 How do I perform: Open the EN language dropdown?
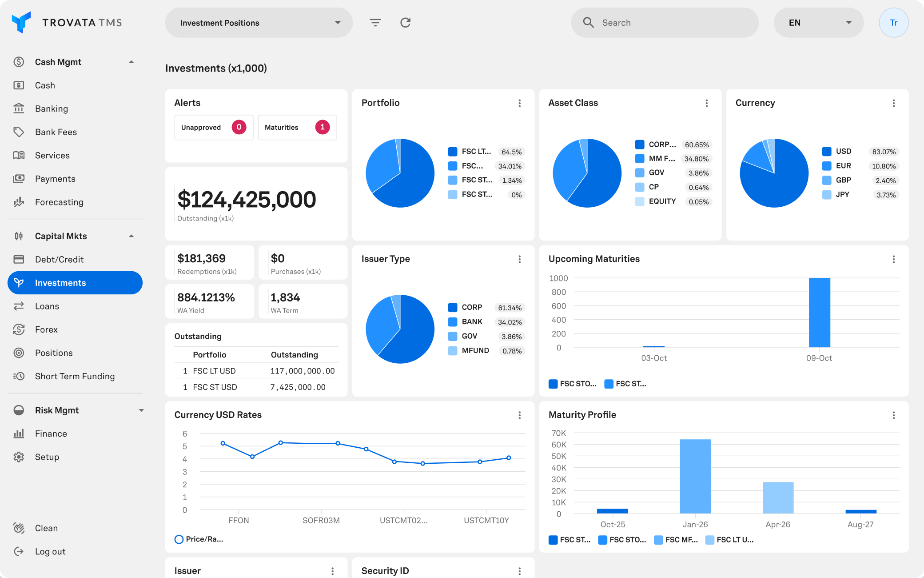[x=818, y=23]
